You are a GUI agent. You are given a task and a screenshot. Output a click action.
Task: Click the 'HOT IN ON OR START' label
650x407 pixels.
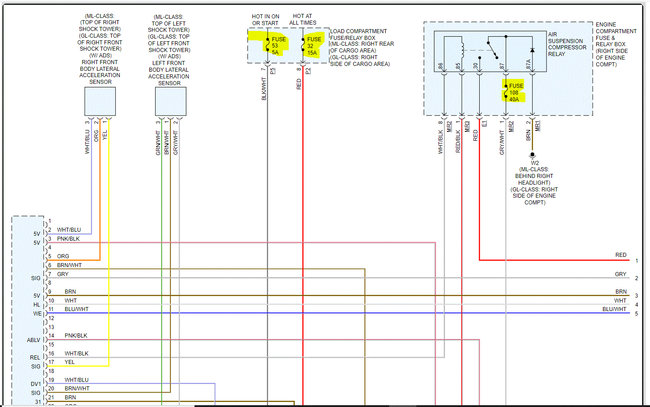(x=265, y=19)
